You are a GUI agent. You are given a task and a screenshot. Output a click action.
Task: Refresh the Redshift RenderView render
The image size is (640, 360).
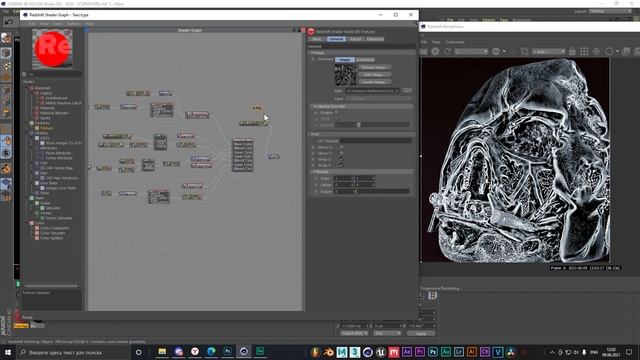pyautogui.click(x=447, y=51)
